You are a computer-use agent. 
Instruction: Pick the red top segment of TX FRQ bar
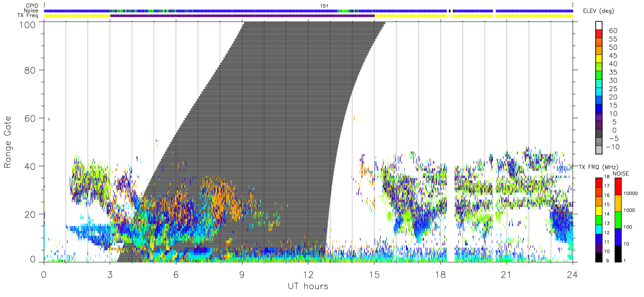[598, 182]
